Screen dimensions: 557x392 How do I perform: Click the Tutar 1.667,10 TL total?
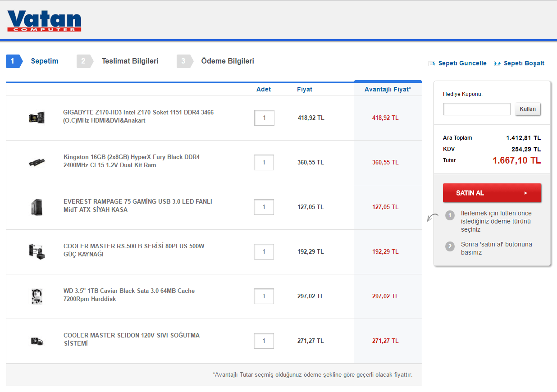point(516,160)
